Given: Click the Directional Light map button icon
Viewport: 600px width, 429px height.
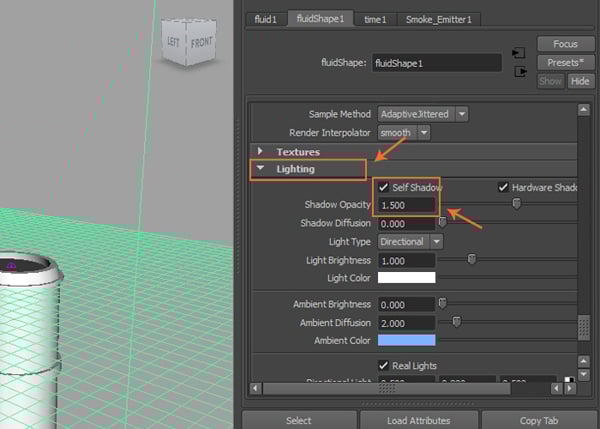Looking at the screenshot, I should pyautogui.click(x=569, y=380).
